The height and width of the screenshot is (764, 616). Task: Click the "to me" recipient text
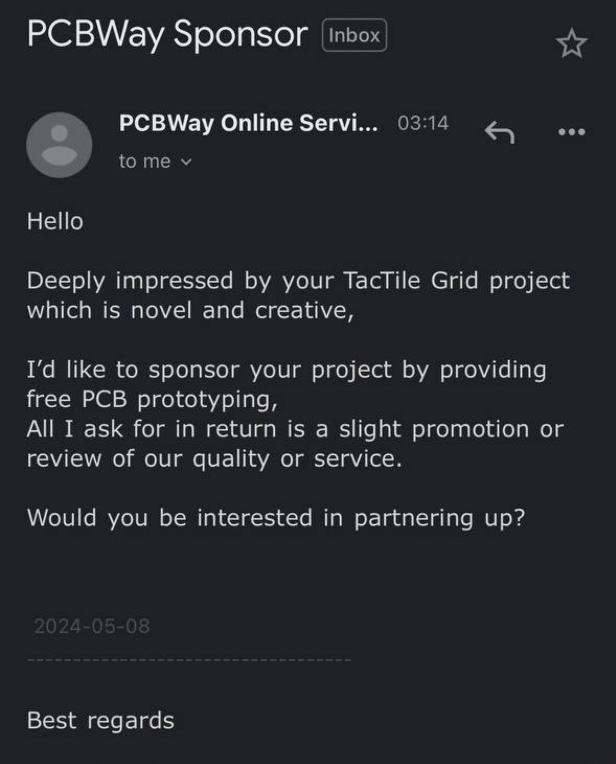[x=144, y=162]
